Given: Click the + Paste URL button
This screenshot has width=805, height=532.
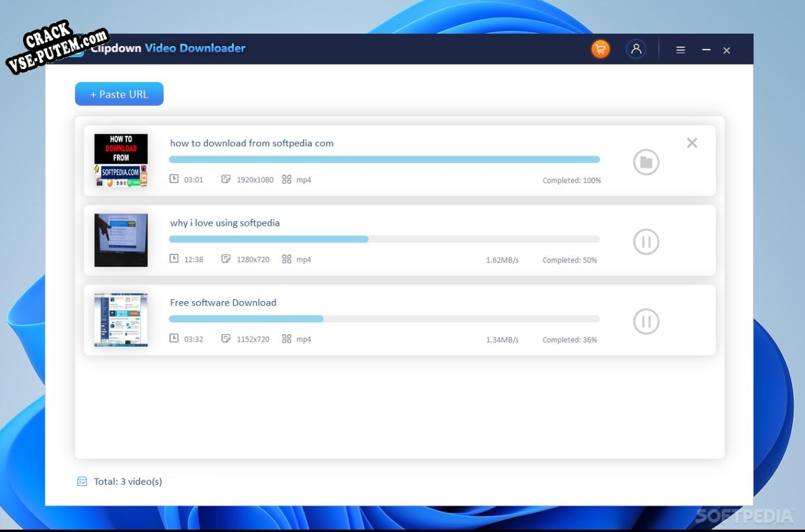Looking at the screenshot, I should pyautogui.click(x=119, y=94).
